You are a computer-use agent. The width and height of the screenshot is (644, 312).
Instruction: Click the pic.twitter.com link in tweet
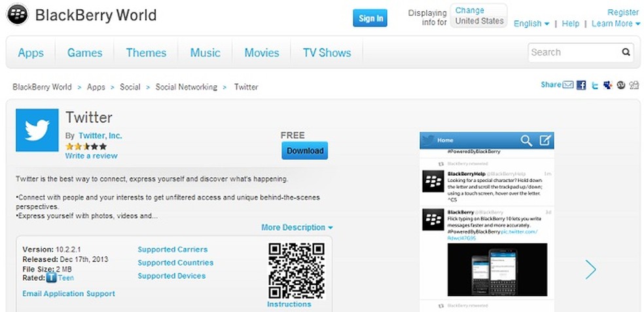[x=519, y=232]
